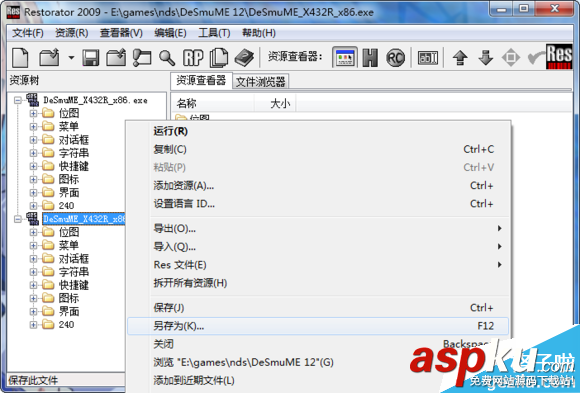Select 菜单 folder under the highlighted exe node
This screenshot has height=393, width=580.
click(x=69, y=245)
